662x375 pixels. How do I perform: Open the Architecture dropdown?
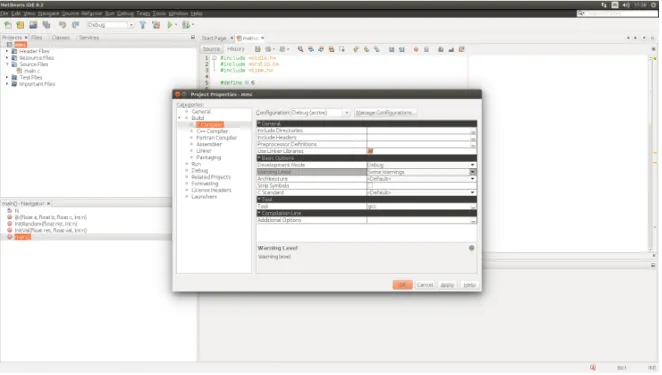pyautogui.click(x=421, y=179)
